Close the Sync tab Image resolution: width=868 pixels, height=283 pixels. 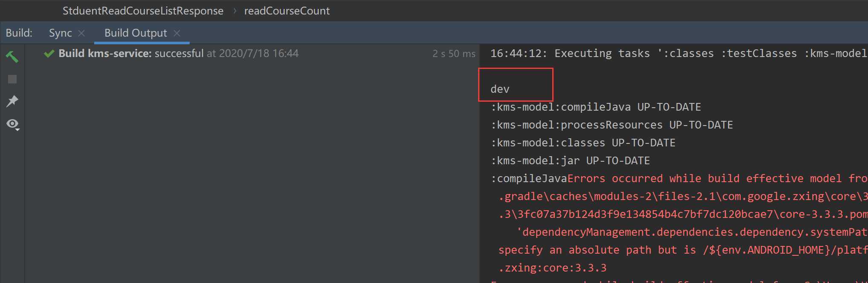[81, 33]
